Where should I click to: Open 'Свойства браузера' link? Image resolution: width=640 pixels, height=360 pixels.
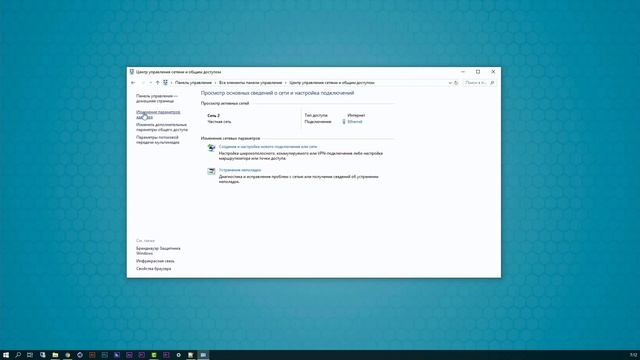coord(153,269)
